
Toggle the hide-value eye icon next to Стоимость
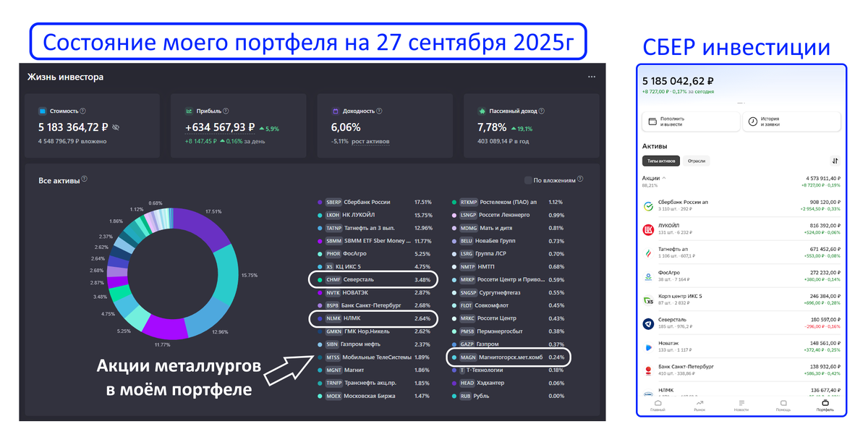point(116,127)
